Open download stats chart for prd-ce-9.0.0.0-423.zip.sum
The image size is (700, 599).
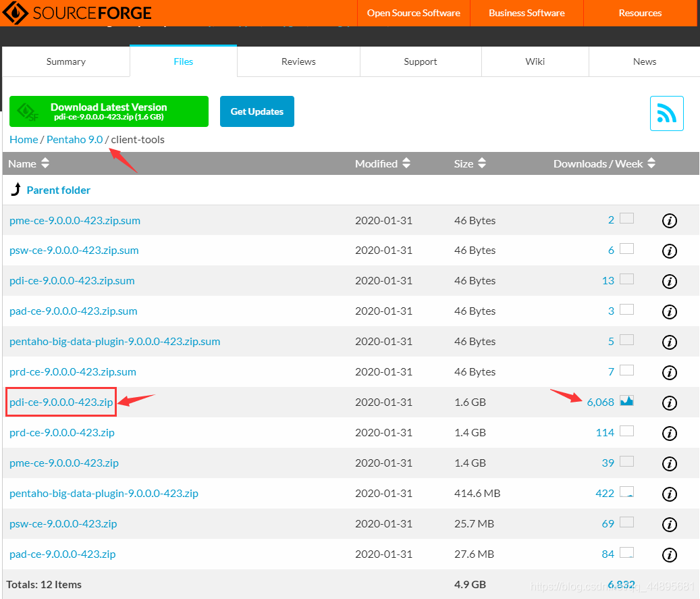pyautogui.click(x=627, y=370)
